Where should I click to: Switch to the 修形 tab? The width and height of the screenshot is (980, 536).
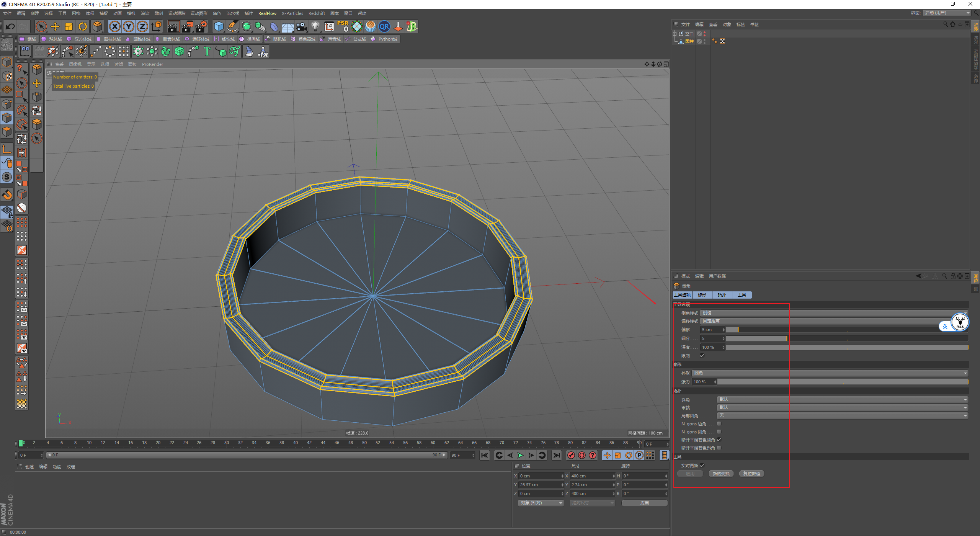click(702, 295)
